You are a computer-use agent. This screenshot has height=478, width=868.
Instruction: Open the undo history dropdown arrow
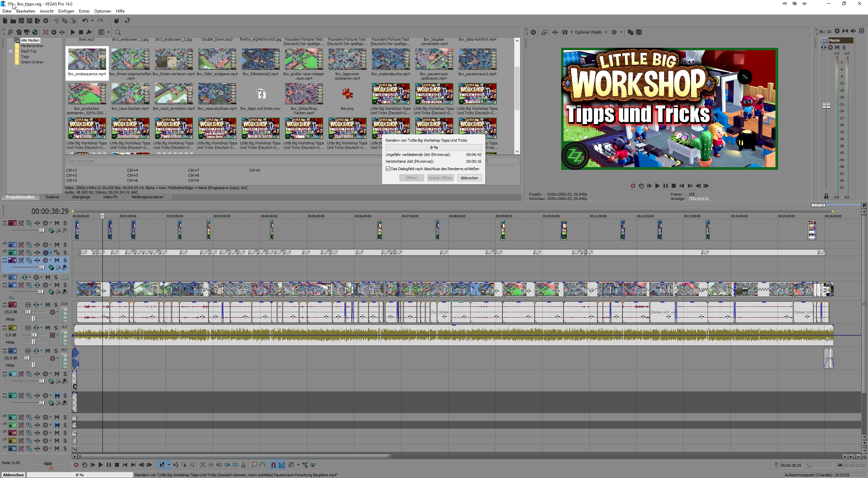(92, 21)
